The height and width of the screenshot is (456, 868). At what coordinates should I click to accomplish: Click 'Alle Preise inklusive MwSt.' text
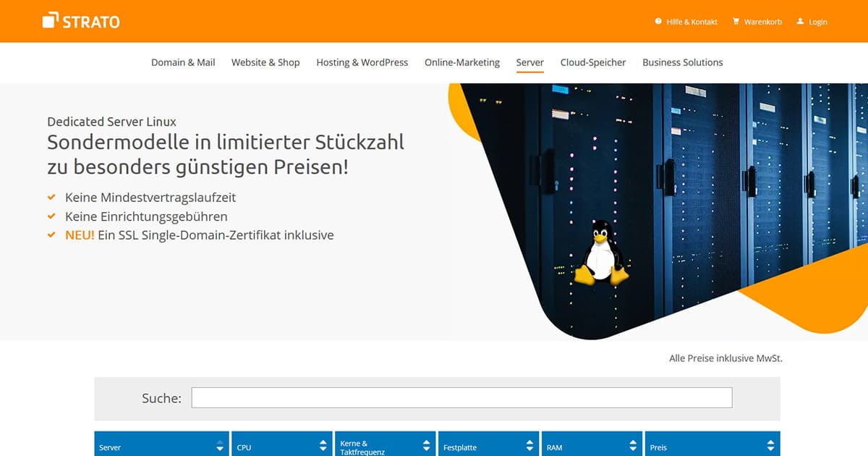point(726,358)
